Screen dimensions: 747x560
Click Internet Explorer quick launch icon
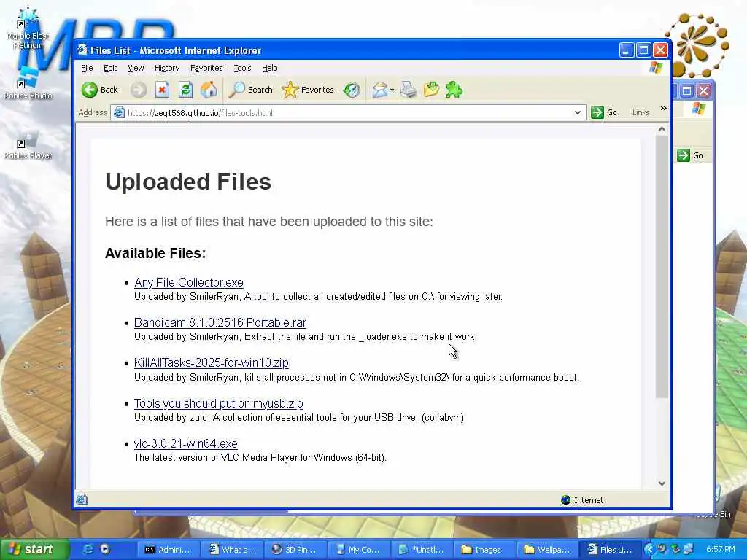click(88, 549)
